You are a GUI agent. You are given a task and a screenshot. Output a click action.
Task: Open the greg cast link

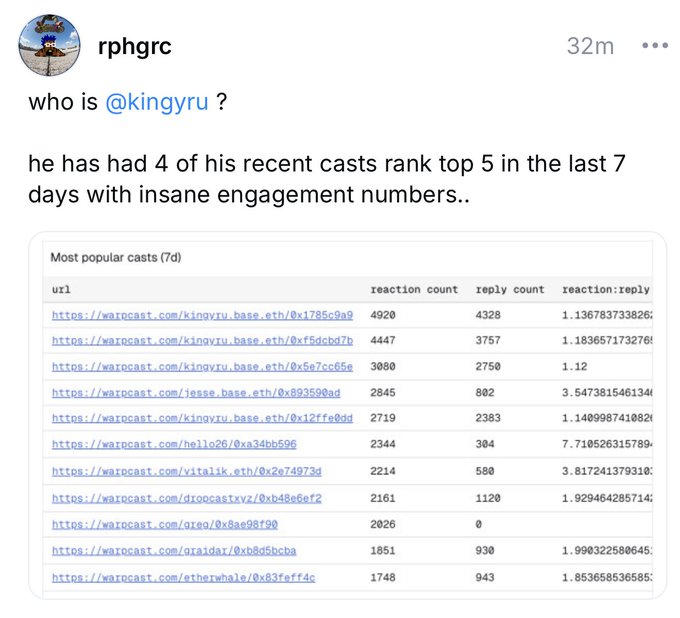click(164, 523)
